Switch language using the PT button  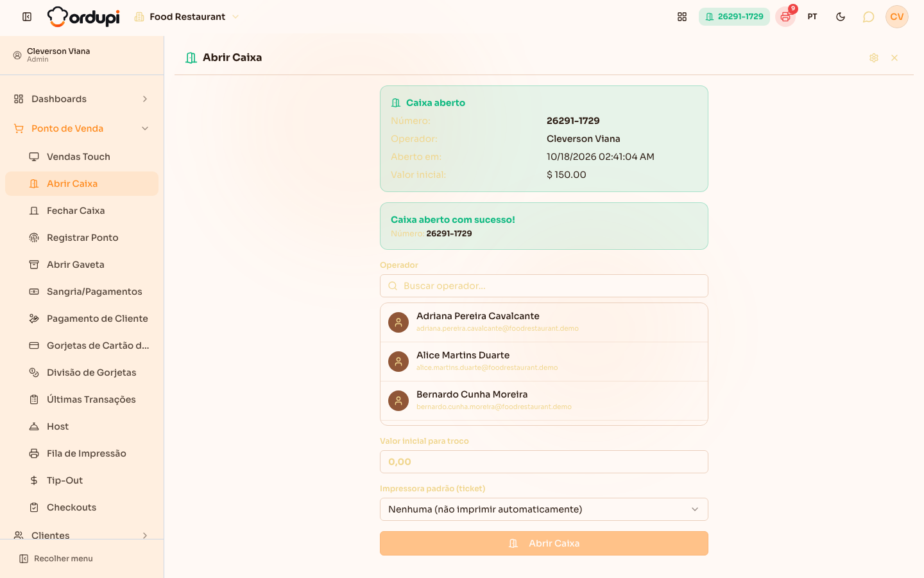point(812,17)
